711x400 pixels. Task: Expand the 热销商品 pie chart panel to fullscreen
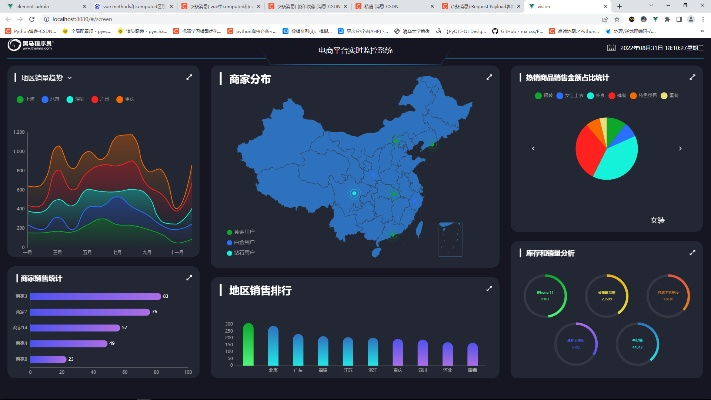tap(692, 77)
